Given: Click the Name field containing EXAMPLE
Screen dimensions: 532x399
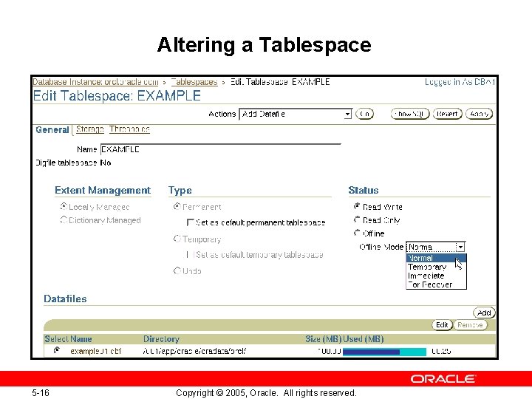Looking at the screenshot, I should [x=220, y=149].
